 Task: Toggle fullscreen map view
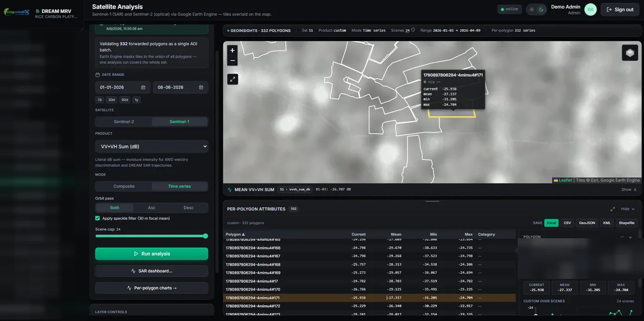[x=232, y=79]
